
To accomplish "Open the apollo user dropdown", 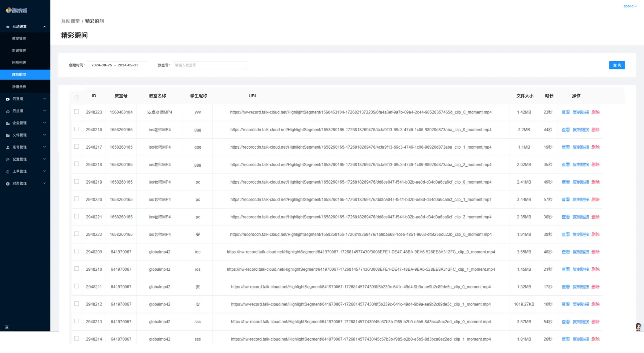I will coord(630,6).
